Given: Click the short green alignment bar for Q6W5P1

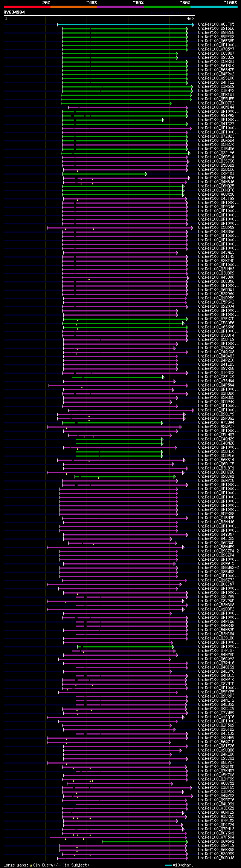Looking at the screenshot, I should pos(144,842).
